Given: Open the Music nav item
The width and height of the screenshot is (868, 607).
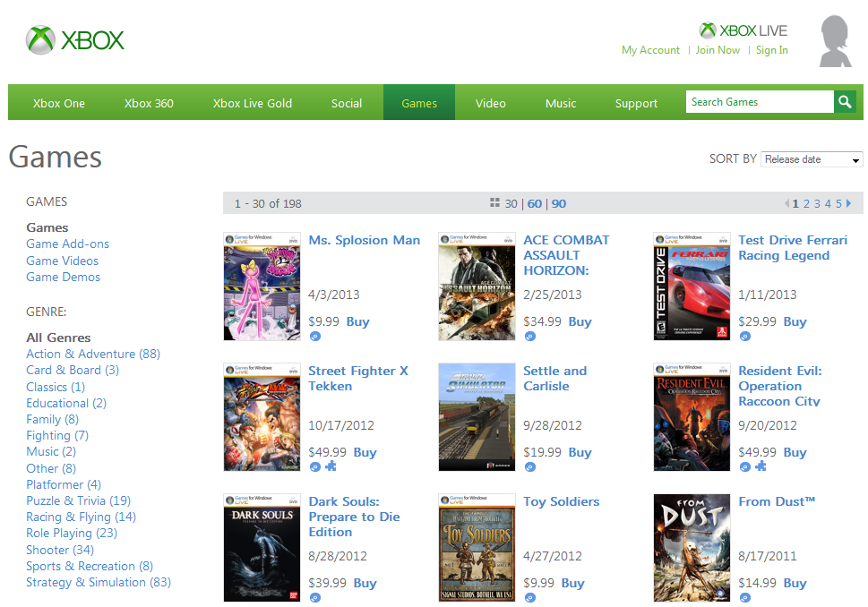Looking at the screenshot, I should (561, 104).
